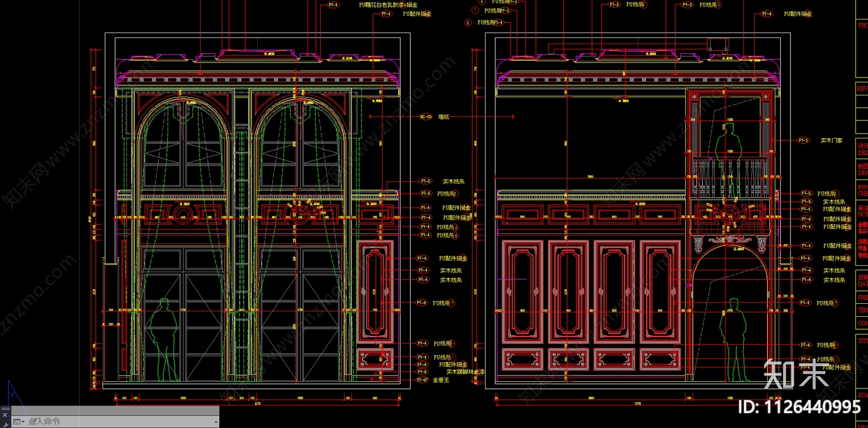Select the WC-05 material tag
The image size is (868, 428).
[x=426, y=117]
